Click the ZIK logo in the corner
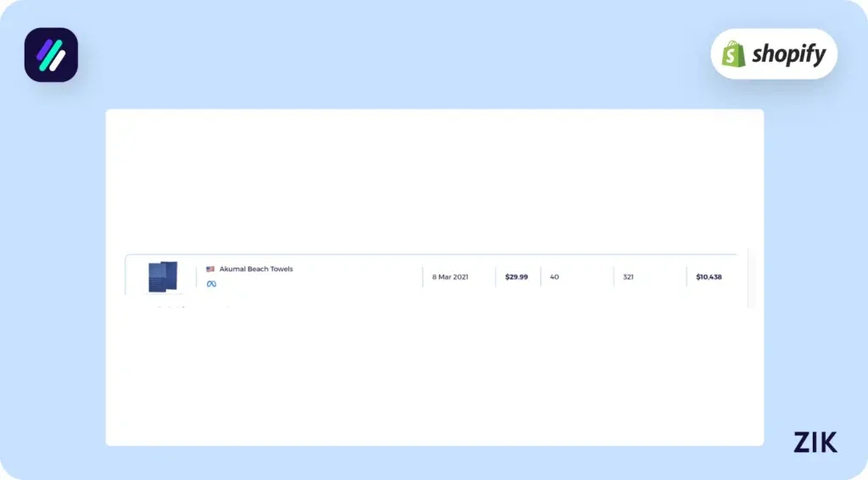The width and height of the screenshot is (868, 480). click(815, 442)
